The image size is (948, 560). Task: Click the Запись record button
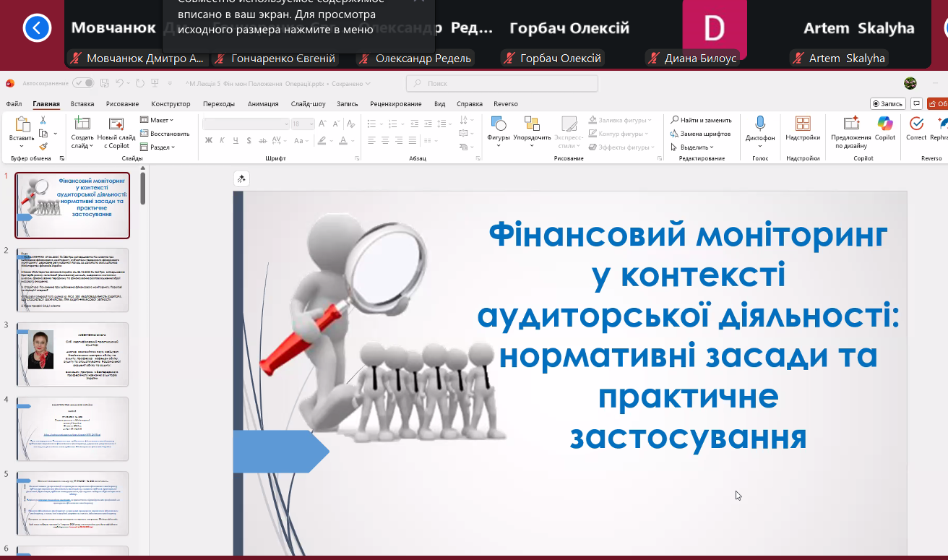[x=887, y=104]
